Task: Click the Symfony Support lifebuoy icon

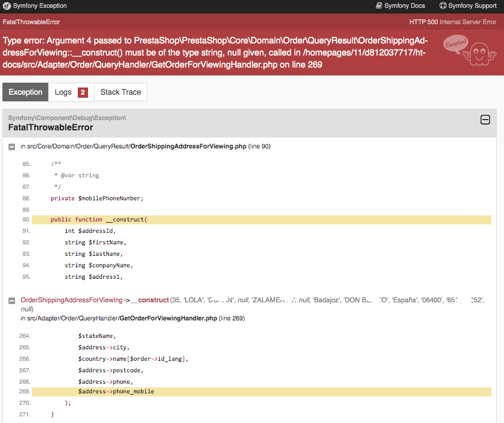Action: click(x=443, y=6)
